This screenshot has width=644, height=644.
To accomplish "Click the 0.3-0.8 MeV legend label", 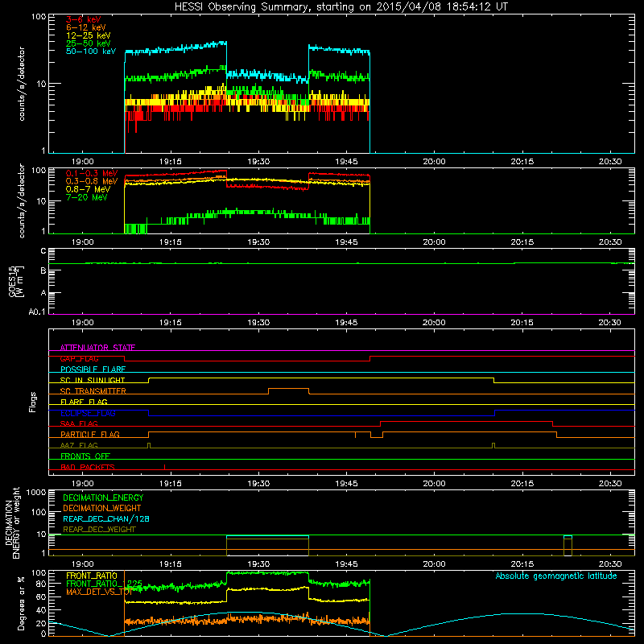I will click(x=92, y=181).
